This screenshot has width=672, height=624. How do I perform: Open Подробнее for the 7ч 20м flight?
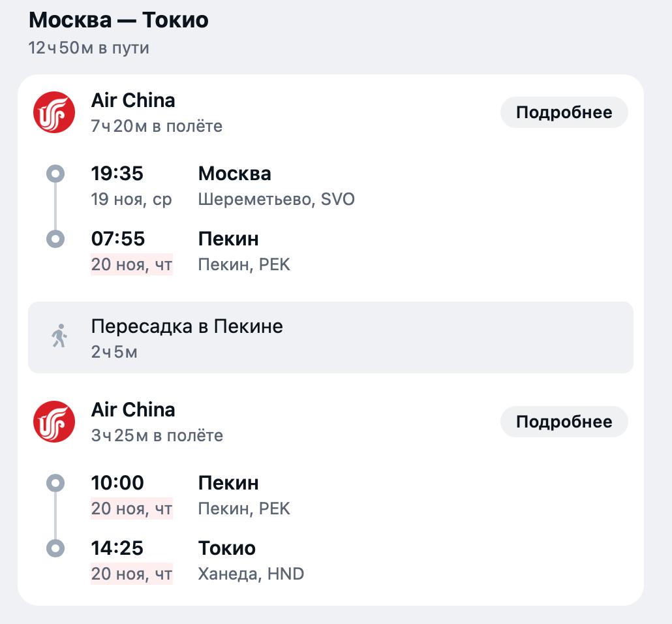coord(564,112)
